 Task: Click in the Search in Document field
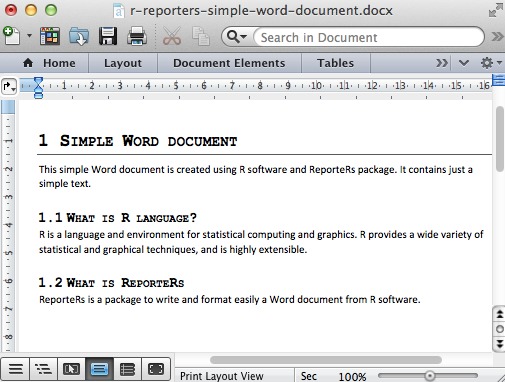pos(368,37)
